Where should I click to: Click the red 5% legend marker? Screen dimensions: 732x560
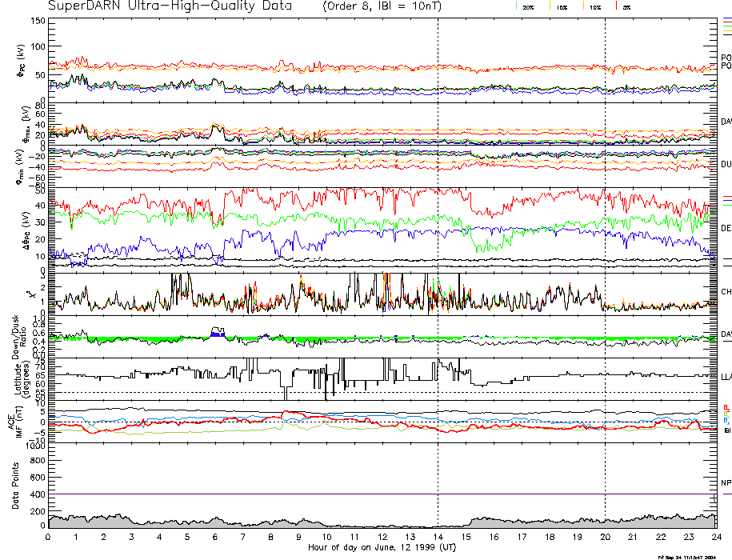(x=614, y=6)
